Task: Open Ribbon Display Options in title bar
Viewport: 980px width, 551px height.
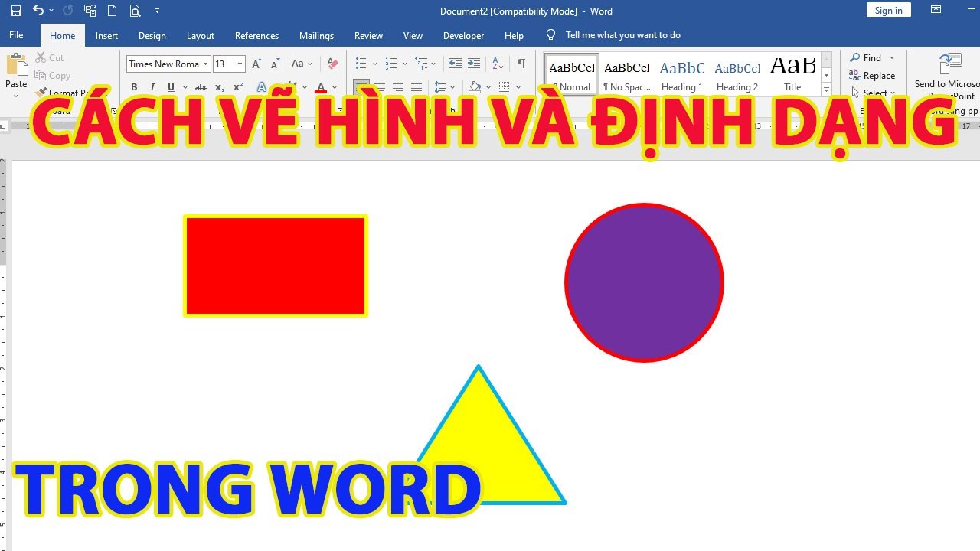Action: coord(936,10)
